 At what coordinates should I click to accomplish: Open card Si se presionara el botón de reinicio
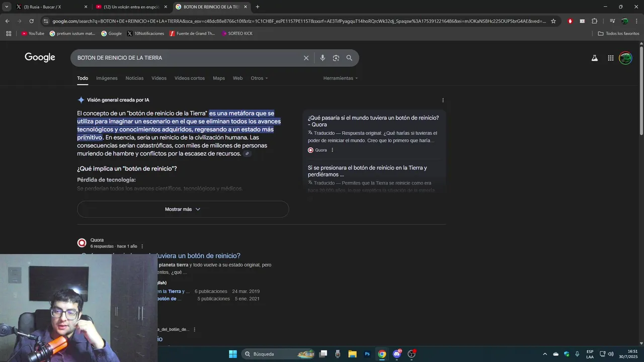(x=367, y=171)
